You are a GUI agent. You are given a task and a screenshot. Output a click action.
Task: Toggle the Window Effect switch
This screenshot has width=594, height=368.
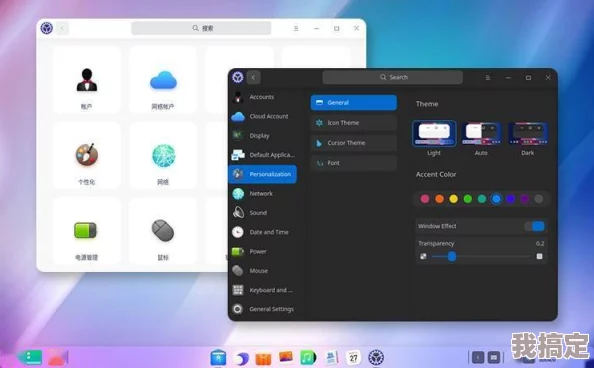535,226
